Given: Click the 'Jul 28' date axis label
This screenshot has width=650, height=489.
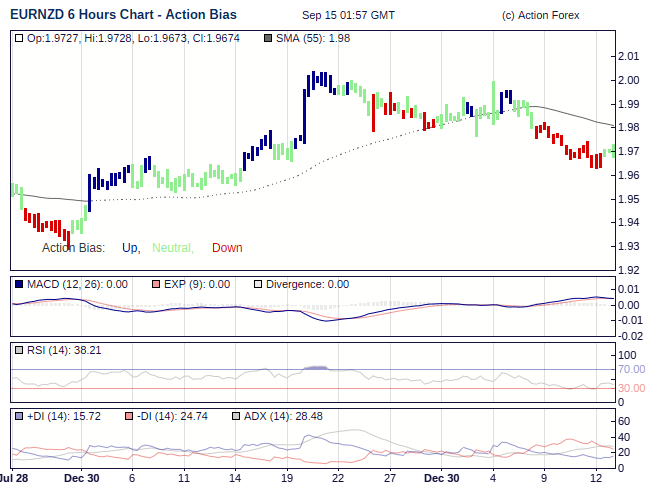Looking at the screenshot, I should pos(15,478).
